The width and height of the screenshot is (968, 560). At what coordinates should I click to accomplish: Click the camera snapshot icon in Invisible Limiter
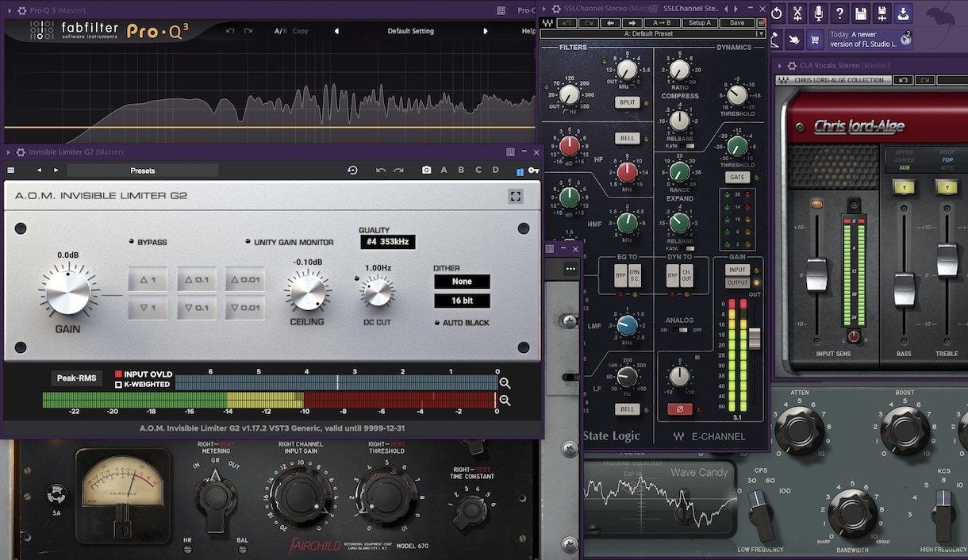427,171
